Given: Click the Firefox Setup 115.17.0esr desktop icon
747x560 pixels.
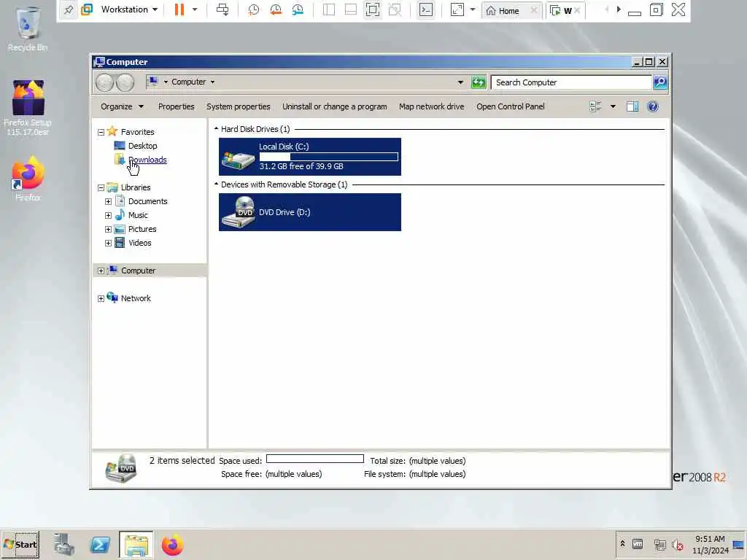Looking at the screenshot, I should 28,108.
